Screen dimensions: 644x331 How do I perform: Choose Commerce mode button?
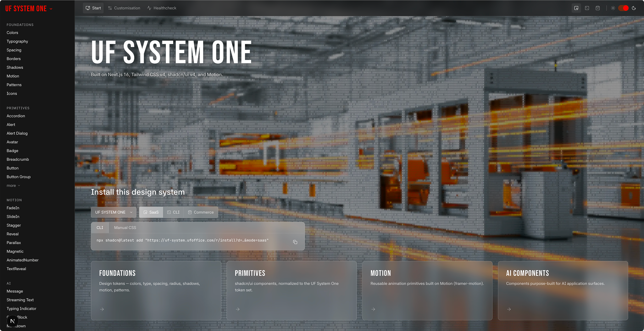[201, 212]
